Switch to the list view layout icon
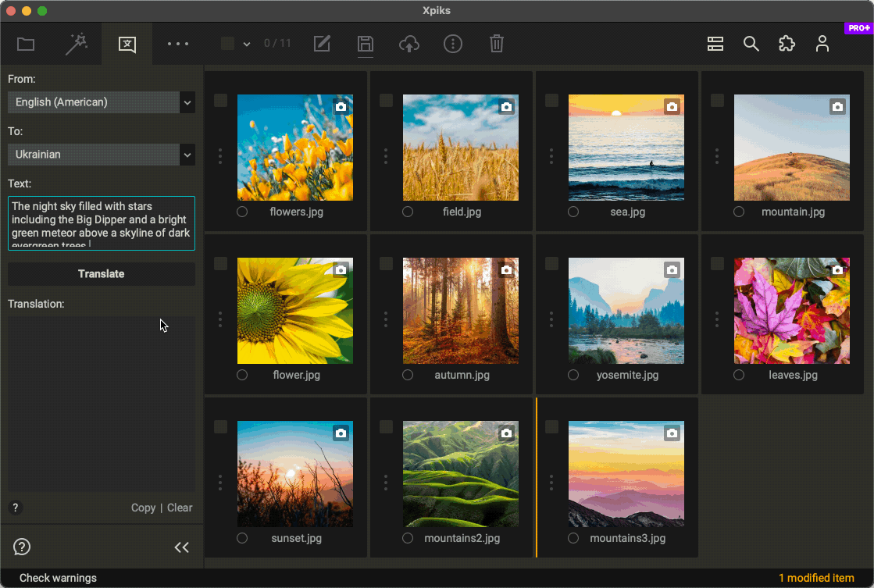Viewport: 874px width, 588px height. [x=715, y=44]
